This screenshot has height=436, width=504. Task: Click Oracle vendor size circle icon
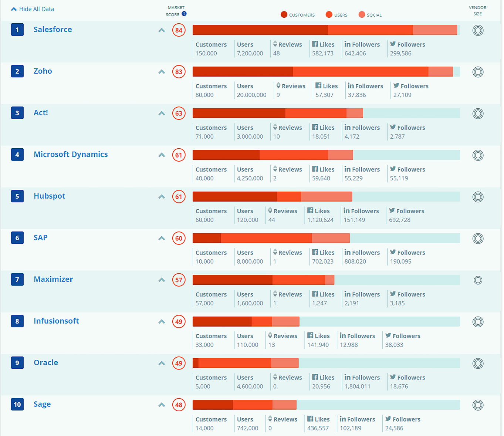pos(478,364)
